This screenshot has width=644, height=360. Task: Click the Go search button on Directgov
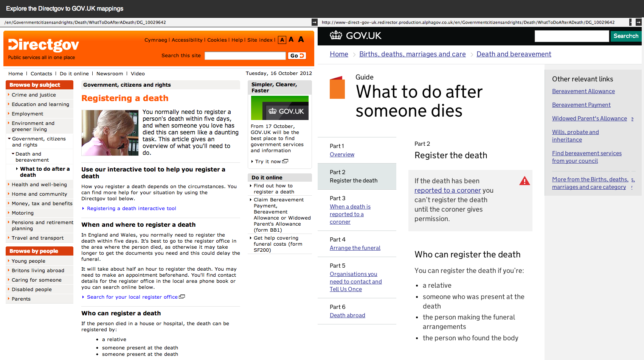pyautogui.click(x=297, y=56)
